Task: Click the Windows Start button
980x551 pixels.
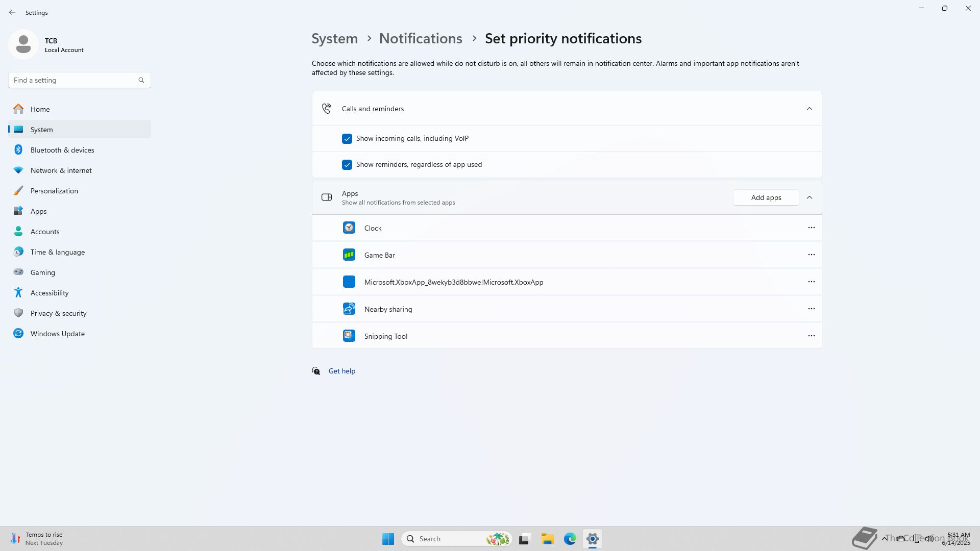Action: pos(388,539)
